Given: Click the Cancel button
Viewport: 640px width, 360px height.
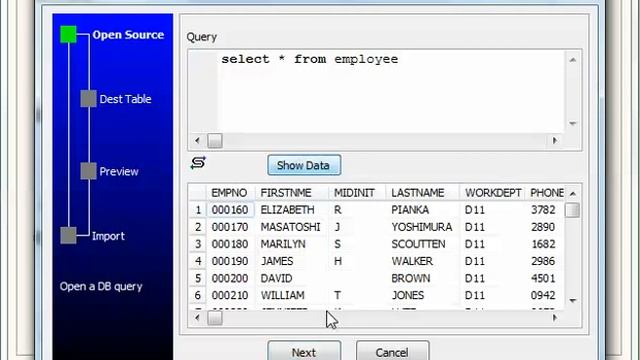Looking at the screenshot, I should [392, 352].
